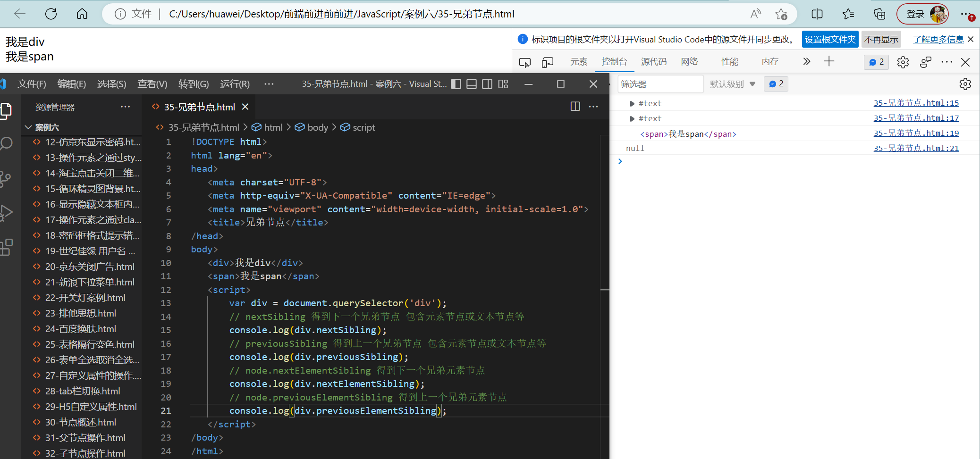This screenshot has width=980, height=459.
Task: Open 编辑(E) menu
Action: click(x=72, y=84)
